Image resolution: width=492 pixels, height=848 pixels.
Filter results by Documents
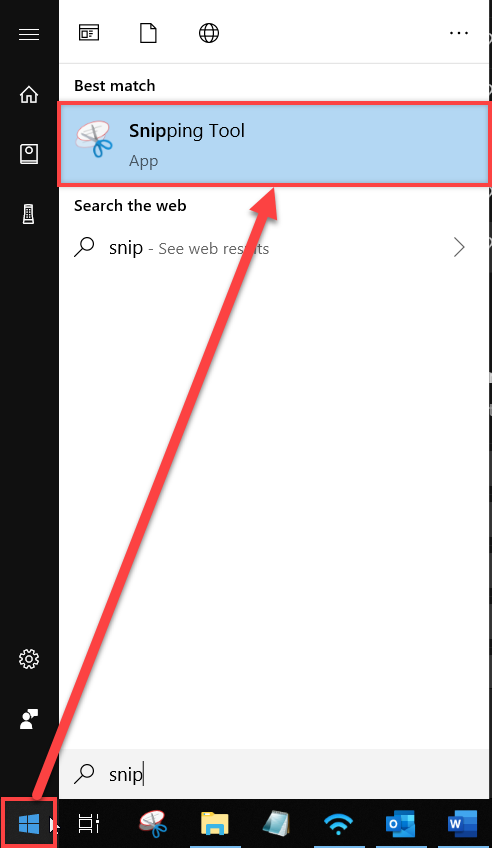pos(148,33)
